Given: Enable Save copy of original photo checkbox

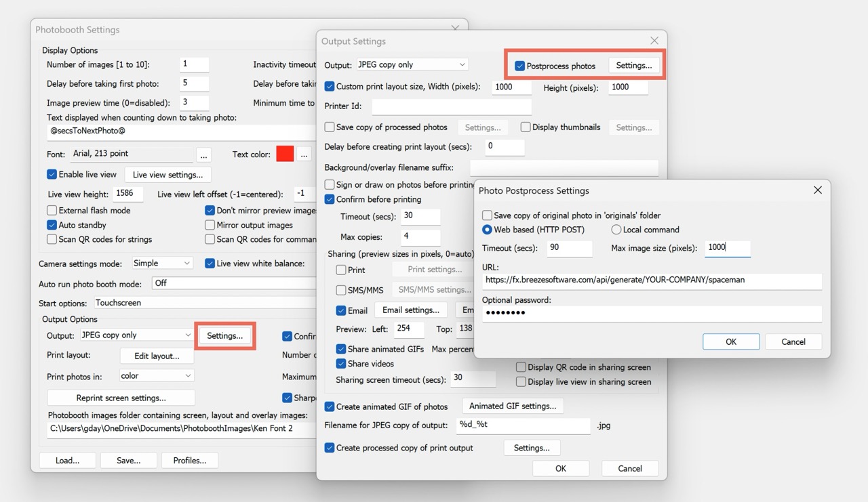Looking at the screenshot, I should click(487, 215).
